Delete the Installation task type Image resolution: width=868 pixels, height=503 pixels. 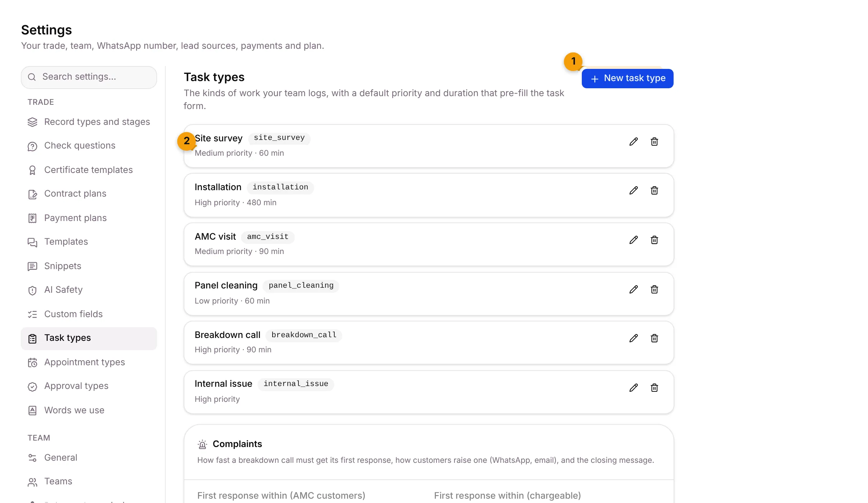pos(654,191)
